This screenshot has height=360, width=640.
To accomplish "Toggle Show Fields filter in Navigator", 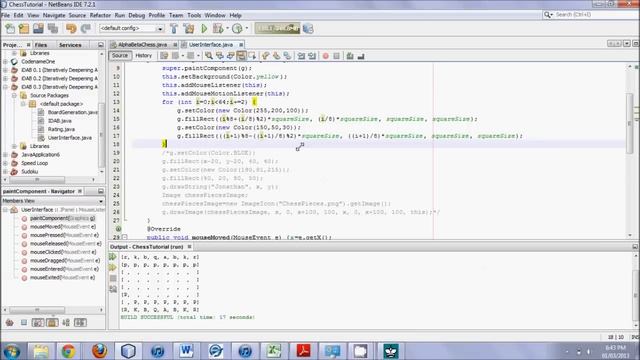I will coord(24,322).
